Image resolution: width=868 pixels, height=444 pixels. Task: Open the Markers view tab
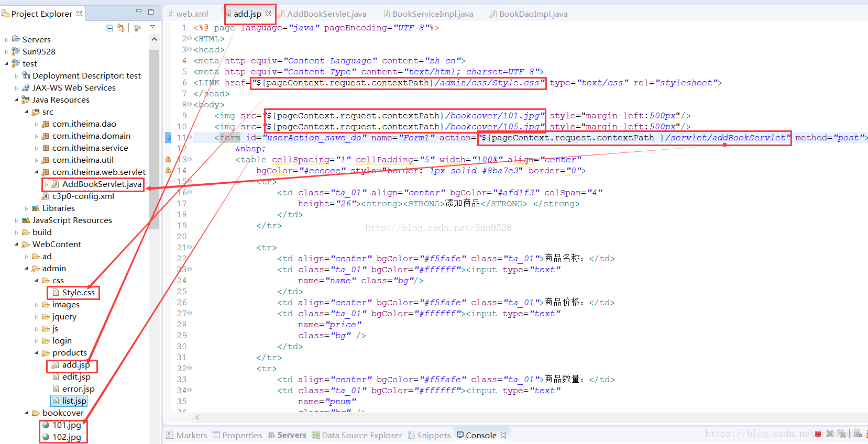(x=186, y=435)
